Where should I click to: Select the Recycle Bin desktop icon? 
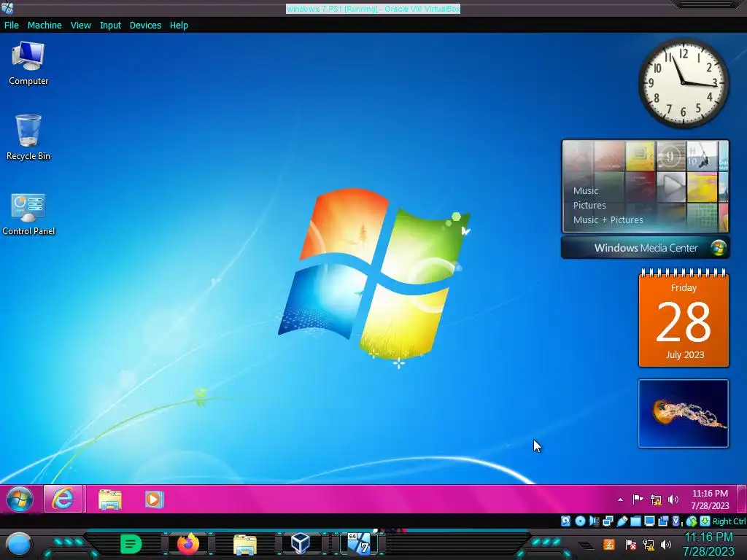28,138
